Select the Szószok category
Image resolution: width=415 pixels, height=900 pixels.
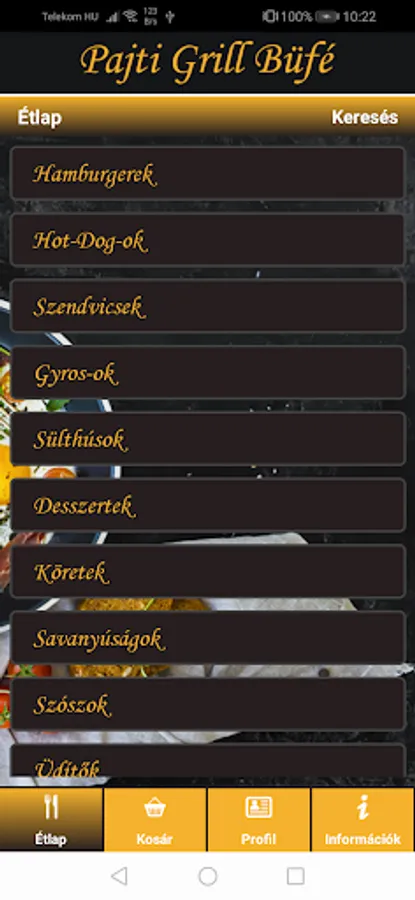208,704
